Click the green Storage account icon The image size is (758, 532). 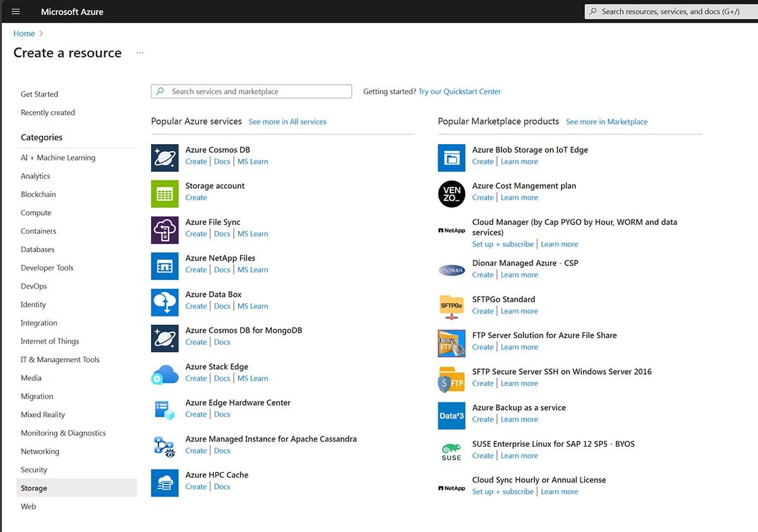(164, 193)
